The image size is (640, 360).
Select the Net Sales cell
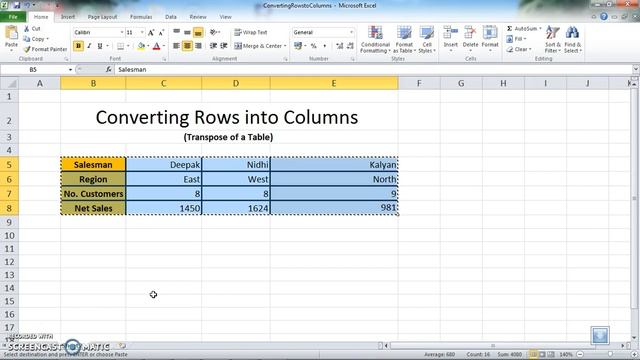93,208
